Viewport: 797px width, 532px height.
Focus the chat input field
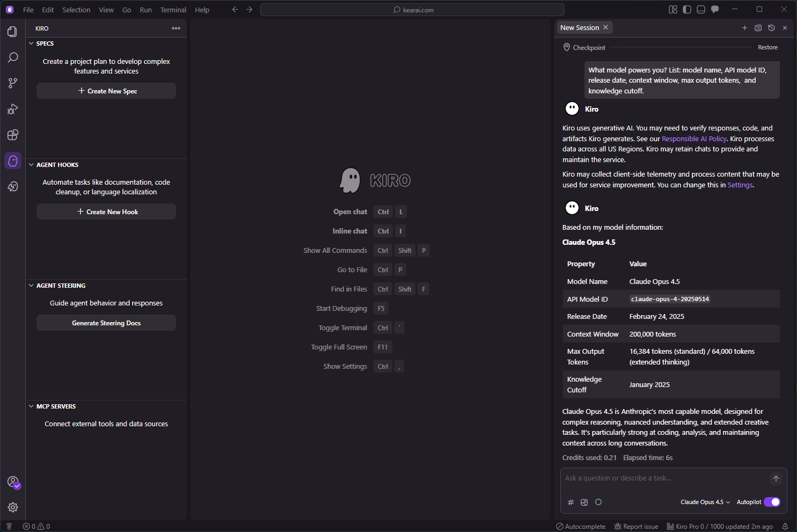666,478
